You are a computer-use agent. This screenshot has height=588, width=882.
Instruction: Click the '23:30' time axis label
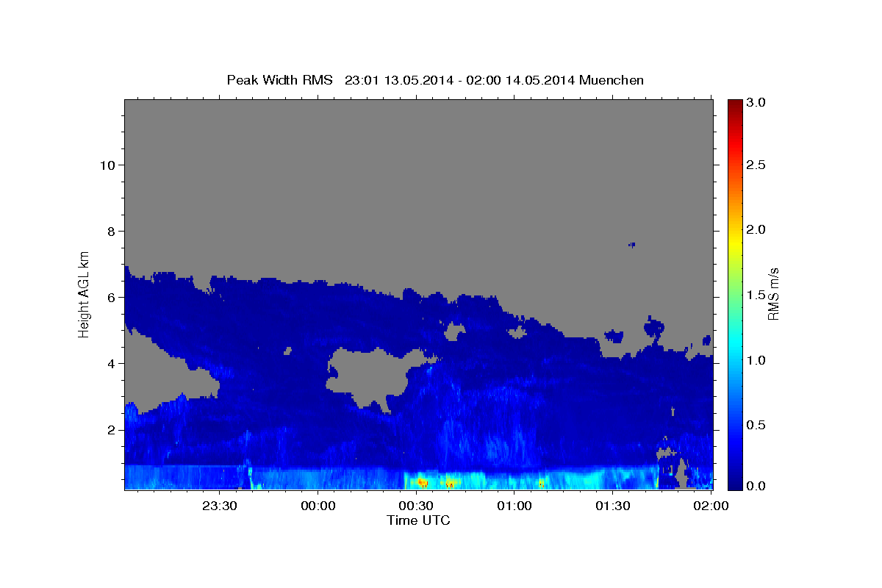(220, 506)
